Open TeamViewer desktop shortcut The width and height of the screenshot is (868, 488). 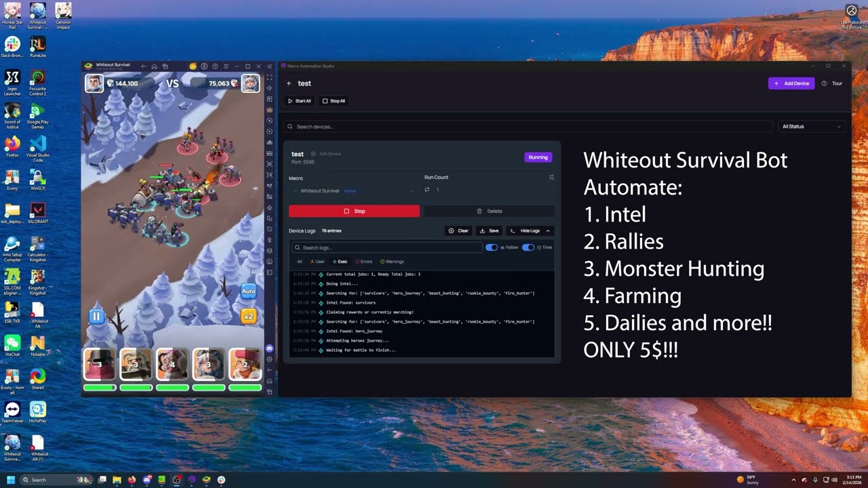tap(12, 413)
